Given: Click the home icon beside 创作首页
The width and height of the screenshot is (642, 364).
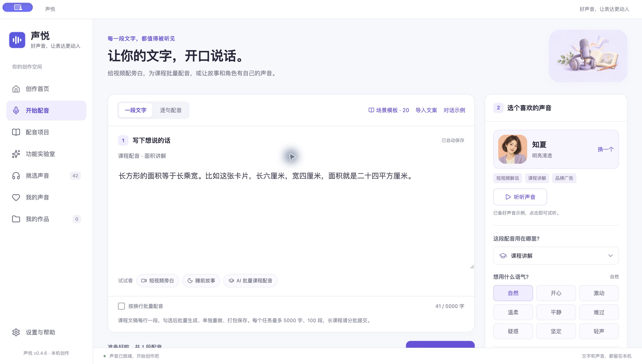Looking at the screenshot, I should 16,89.
